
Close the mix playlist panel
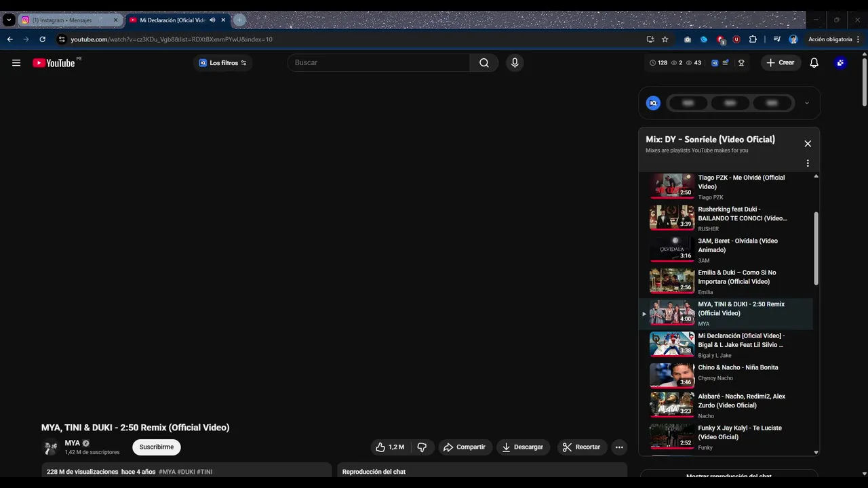click(x=808, y=144)
